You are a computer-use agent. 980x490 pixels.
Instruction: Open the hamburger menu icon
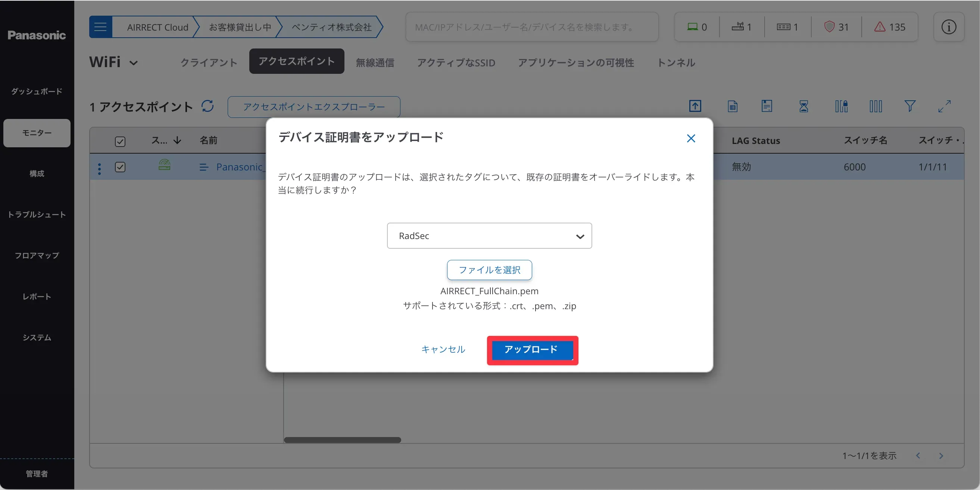tap(100, 27)
